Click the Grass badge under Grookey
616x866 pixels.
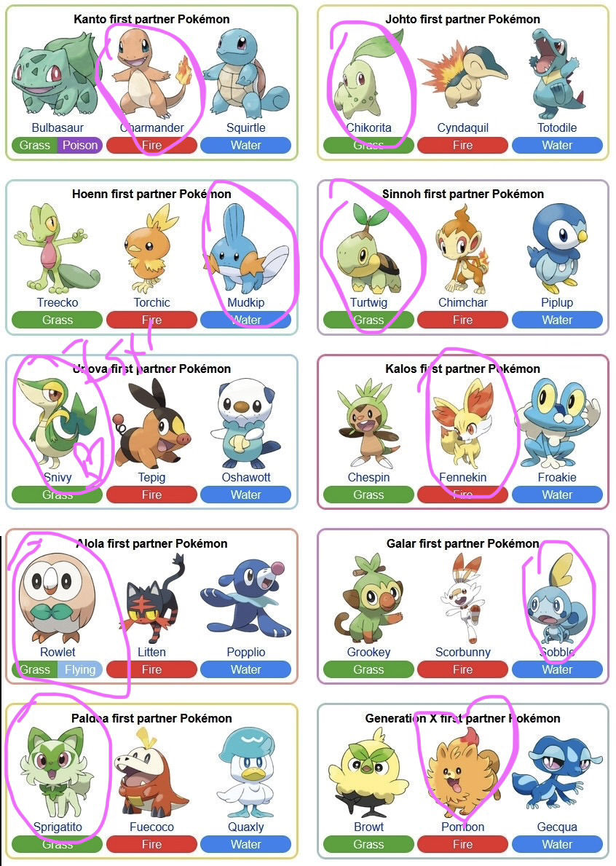pos(368,670)
